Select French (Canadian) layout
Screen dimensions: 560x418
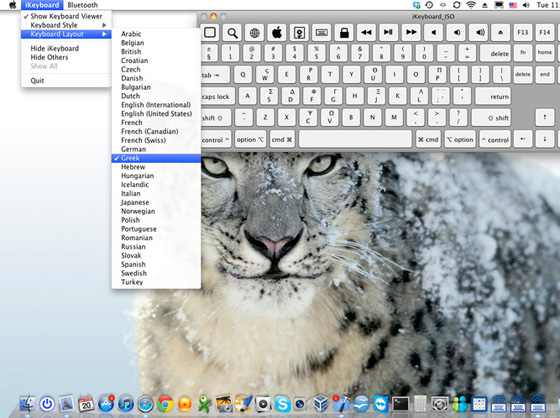156,131
